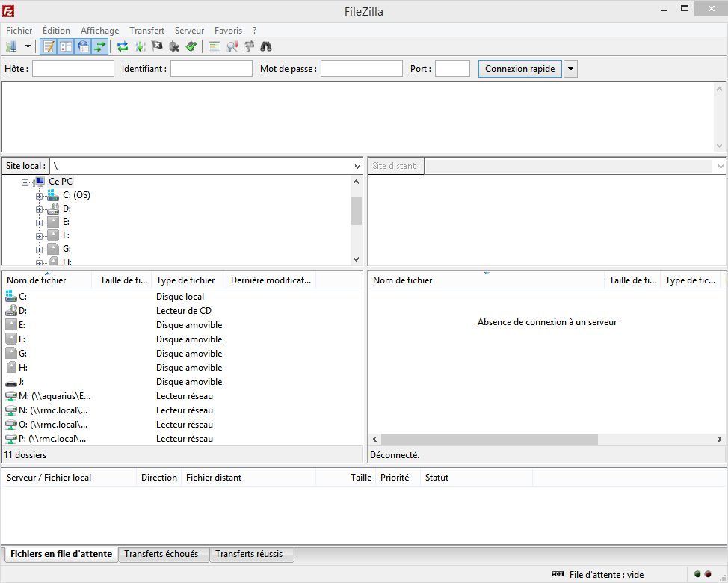Image resolution: width=728 pixels, height=583 pixels.
Task: Toggle the message log display
Action: pyautogui.click(x=49, y=46)
